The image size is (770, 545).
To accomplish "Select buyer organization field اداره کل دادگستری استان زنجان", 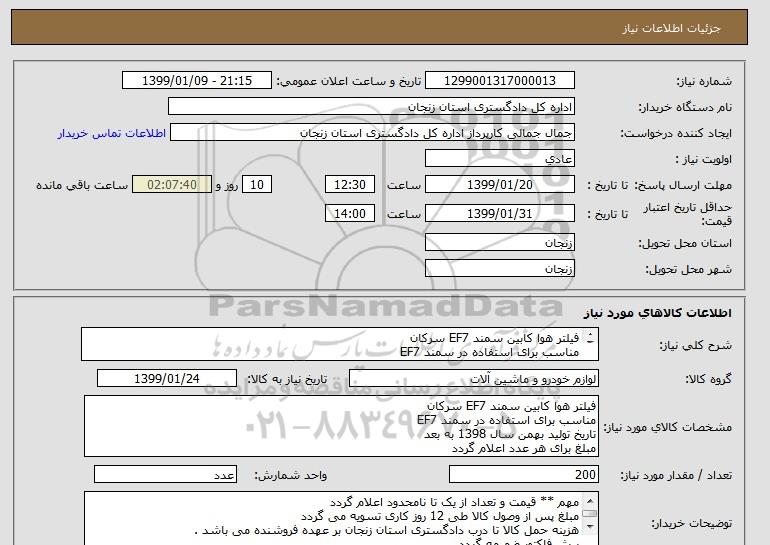I will point(371,107).
